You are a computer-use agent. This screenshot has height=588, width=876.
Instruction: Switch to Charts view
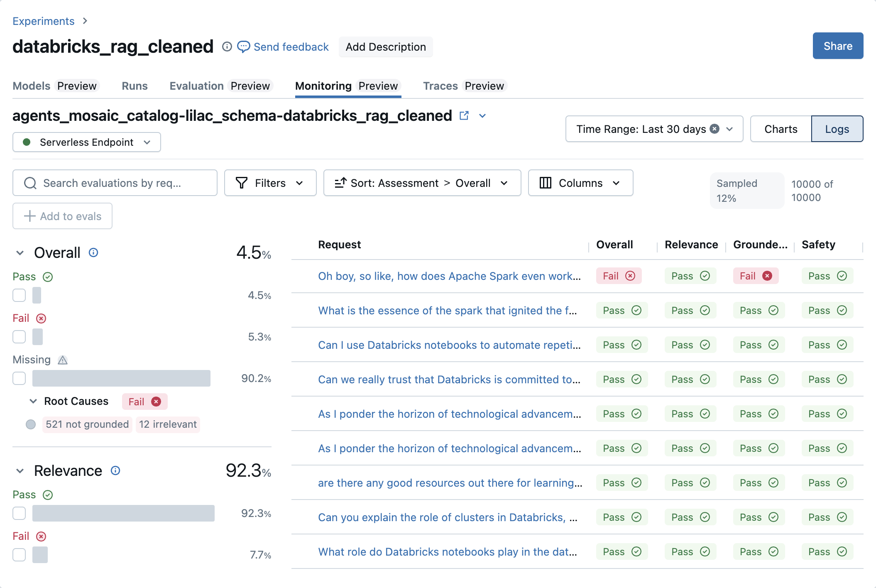781,129
